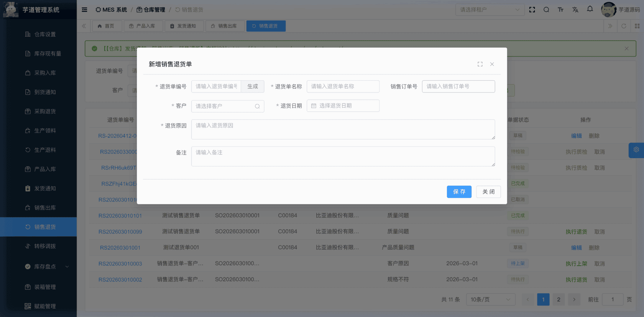Screen dimensions: 644x317
Task: Switch to the 销售出库 tab
Action: (224, 26)
